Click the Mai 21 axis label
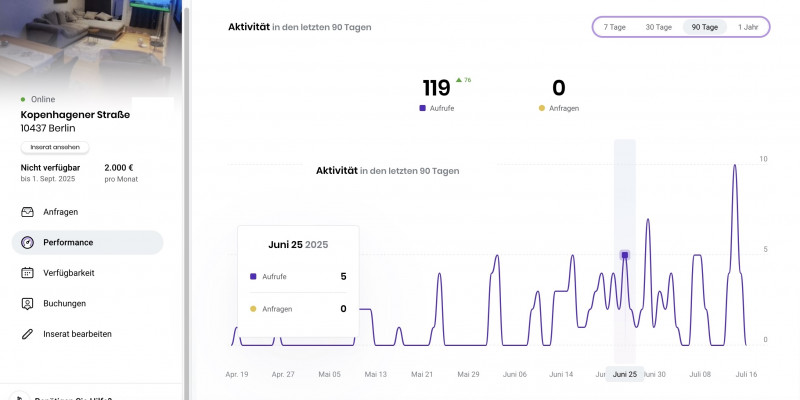800x400 pixels. [422, 374]
